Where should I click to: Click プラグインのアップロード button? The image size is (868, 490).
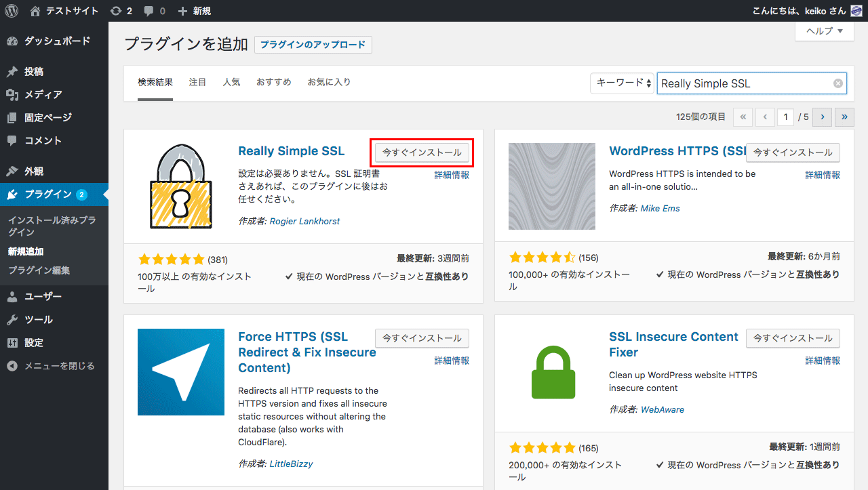(313, 45)
